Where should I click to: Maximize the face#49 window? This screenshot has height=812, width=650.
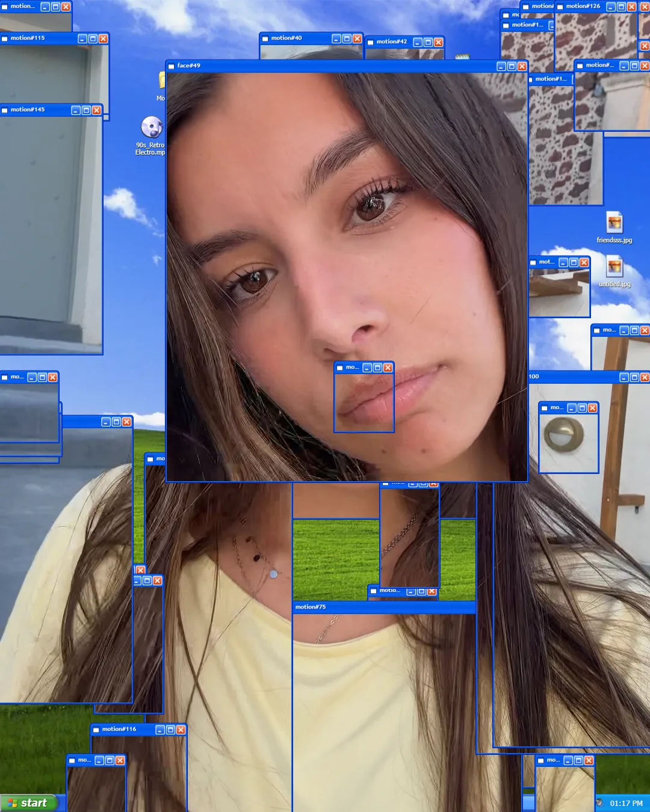512,66
